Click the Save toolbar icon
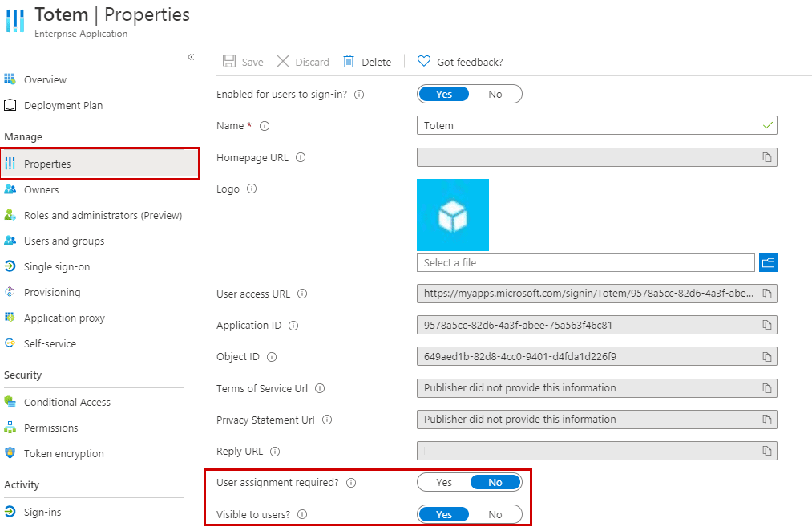 pyautogui.click(x=229, y=61)
